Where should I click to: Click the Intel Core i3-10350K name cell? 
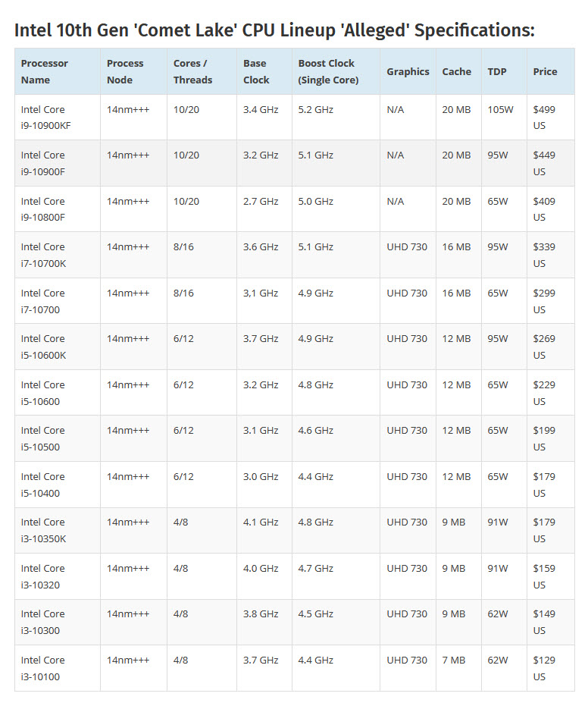pos(45,530)
